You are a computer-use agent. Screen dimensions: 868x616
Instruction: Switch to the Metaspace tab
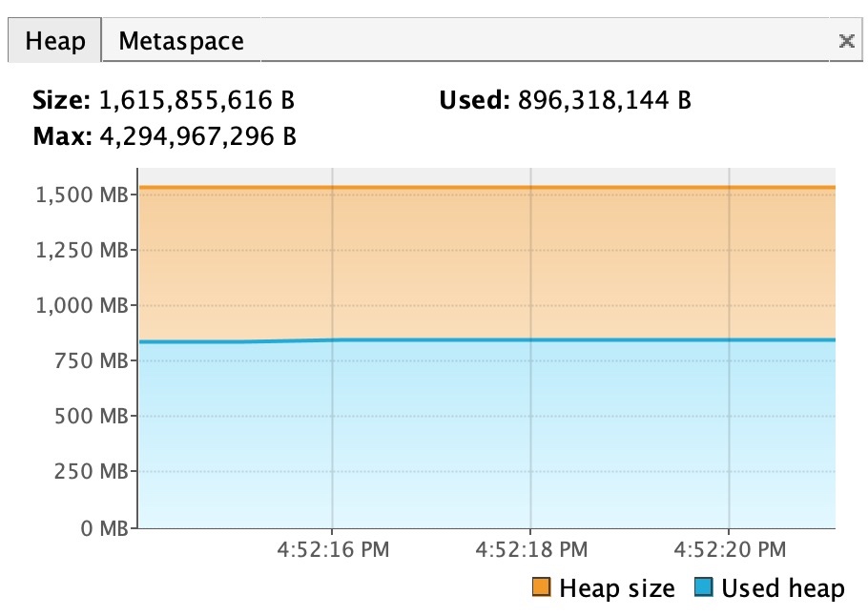180,41
